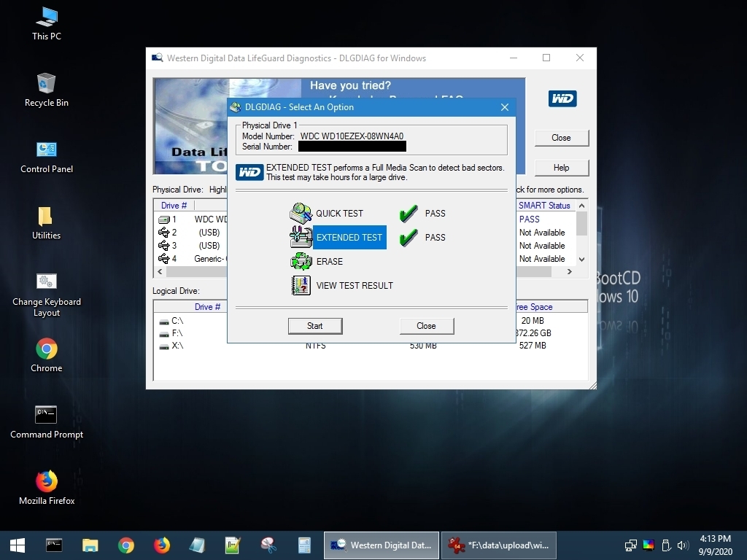Click the highlighted EXTENDED TEST label
The height and width of the screenshot is (560, 747).
[349, 237]
